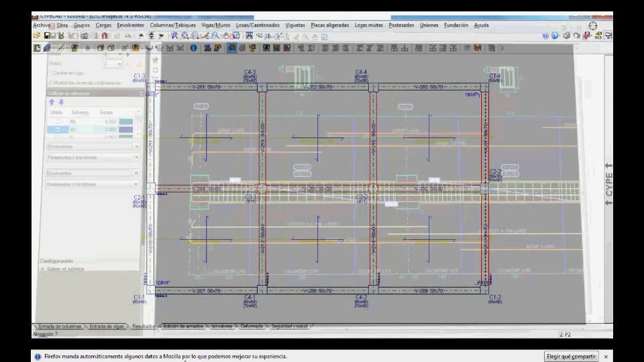Screen dimensions: 644x362
Task: Open the Fundación menu
Action: tap(456, 25)
